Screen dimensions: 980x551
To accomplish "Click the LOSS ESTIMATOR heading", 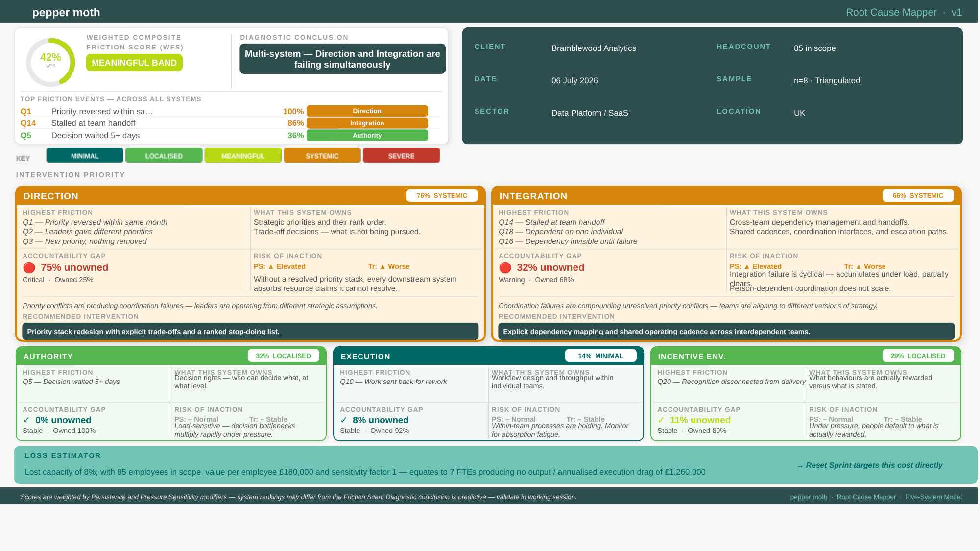I will pos(63,455).
